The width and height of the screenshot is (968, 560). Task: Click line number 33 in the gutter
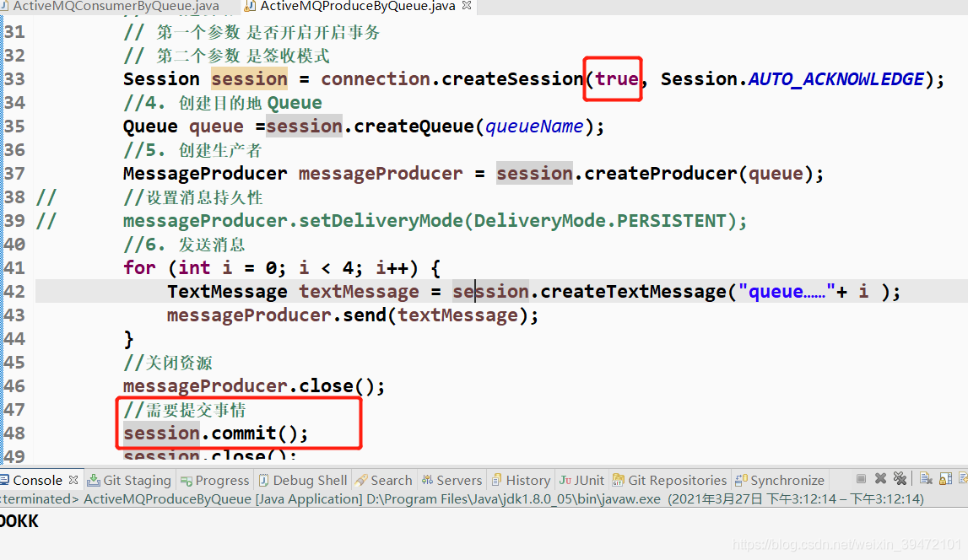14,79
